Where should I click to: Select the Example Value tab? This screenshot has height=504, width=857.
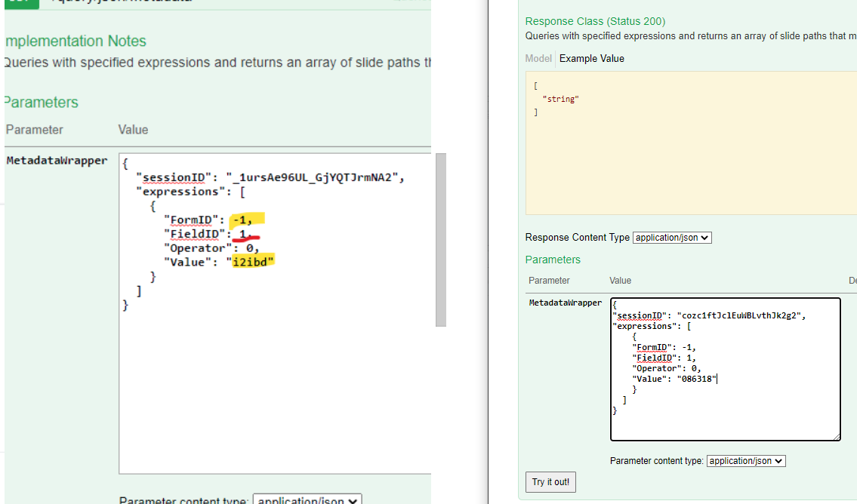click(591, 58)
